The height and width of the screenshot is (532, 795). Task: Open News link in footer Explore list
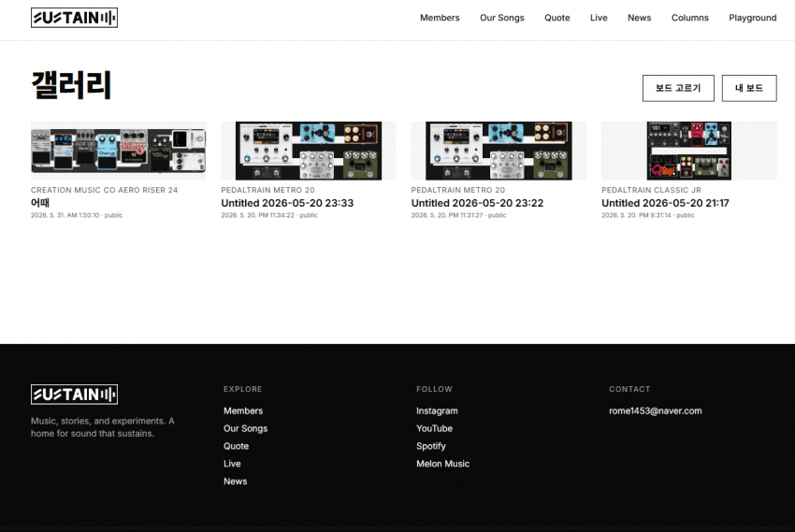[236, 482]
